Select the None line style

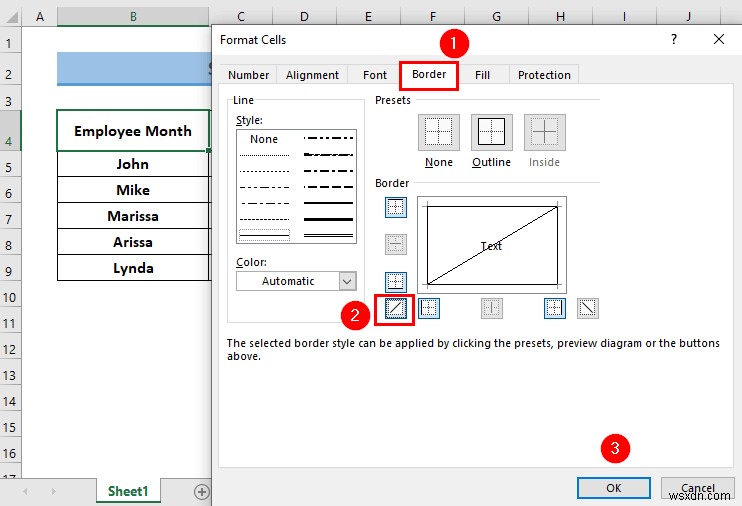pyautogui.click(x=264, y=139)
